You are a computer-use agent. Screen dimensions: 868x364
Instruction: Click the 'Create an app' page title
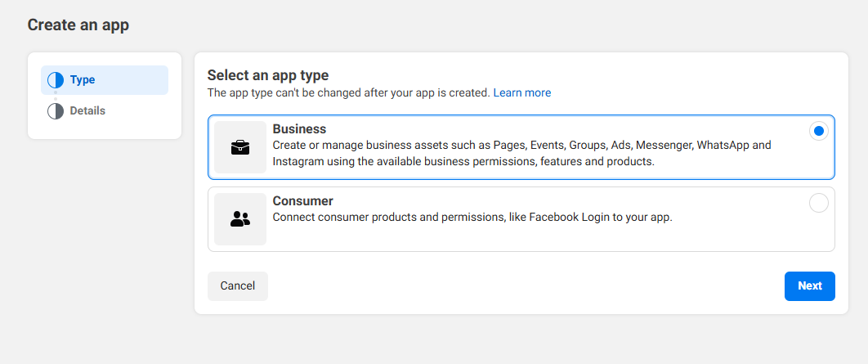click(x=78, y=25)
